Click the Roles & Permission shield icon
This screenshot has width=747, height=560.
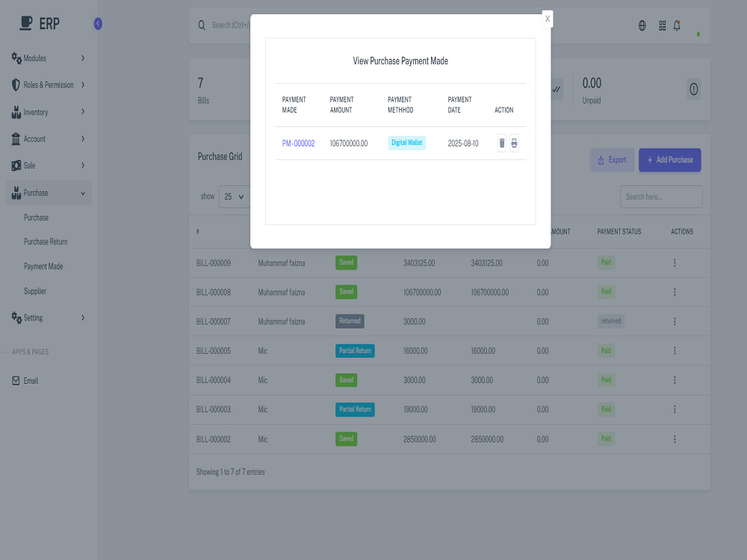16,85
